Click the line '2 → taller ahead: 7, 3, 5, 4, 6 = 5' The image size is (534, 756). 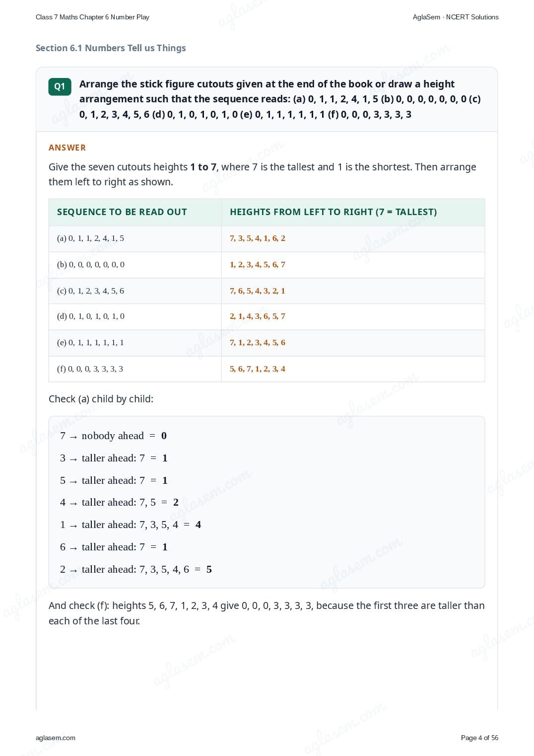coord(136,569)
